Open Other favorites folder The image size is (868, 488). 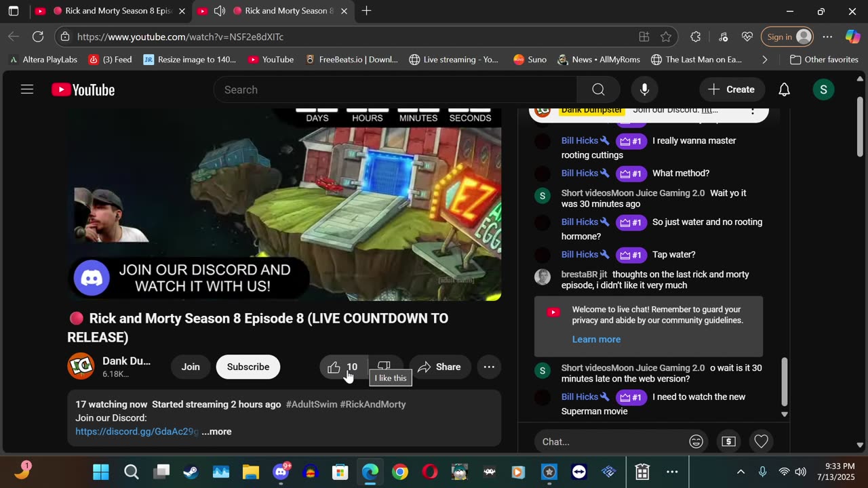tap(824, 60)
